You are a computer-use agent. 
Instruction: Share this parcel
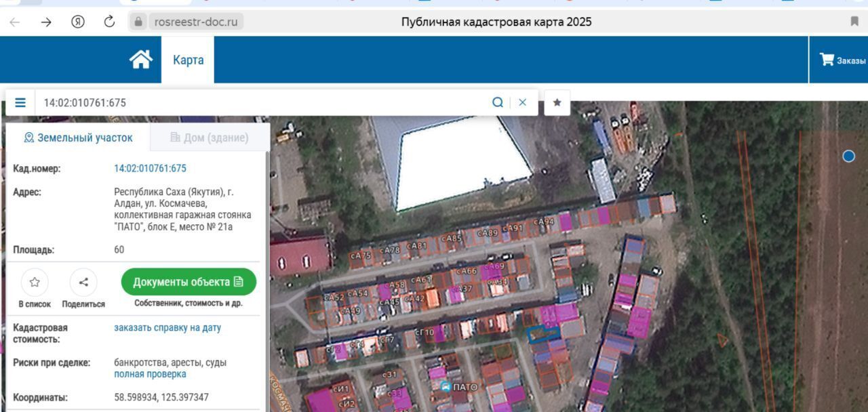point(83,282)
